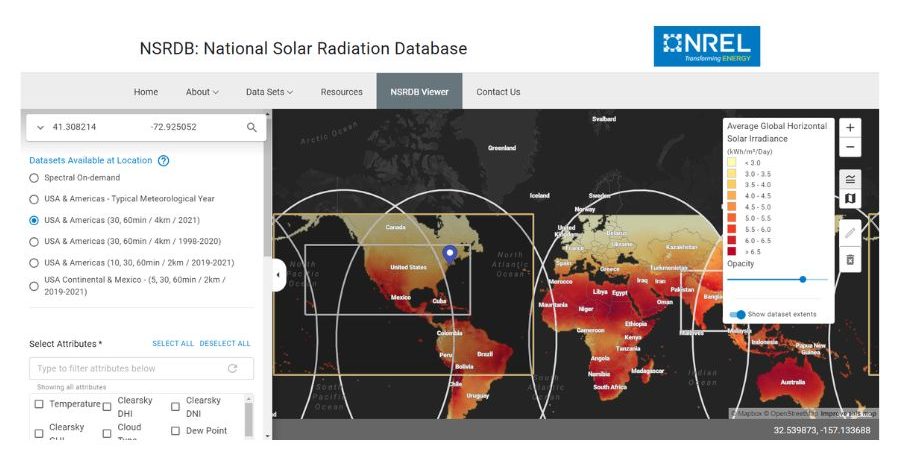
Task: Open the Data Sets dropdown menu
Action: click(x=269, y=92)
